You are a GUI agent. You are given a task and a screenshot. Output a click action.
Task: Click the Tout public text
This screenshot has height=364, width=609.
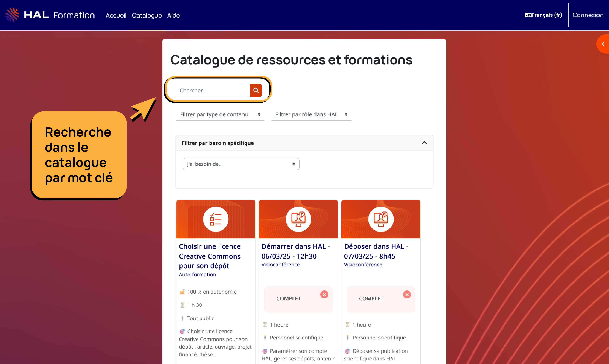click(x=200, y=318)
